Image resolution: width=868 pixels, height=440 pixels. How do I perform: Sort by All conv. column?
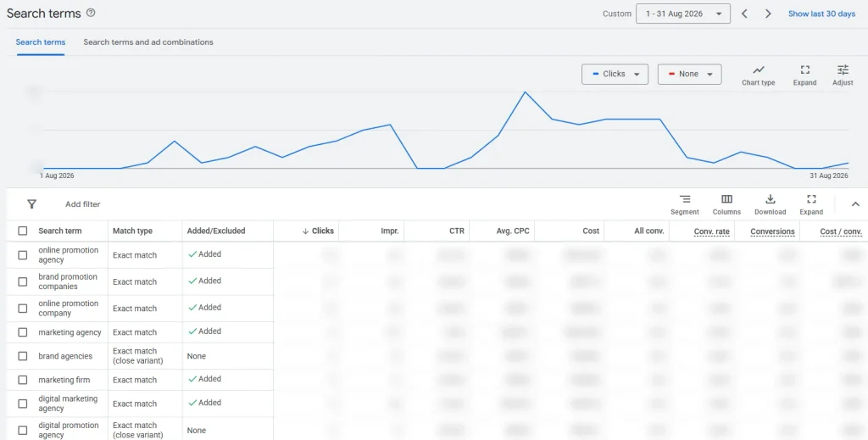point(648,231)
